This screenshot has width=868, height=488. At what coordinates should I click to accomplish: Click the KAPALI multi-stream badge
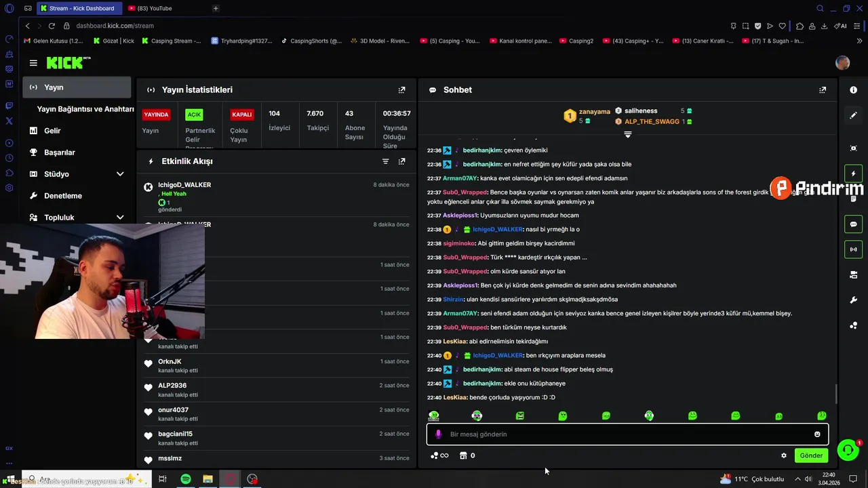[242, 115]
